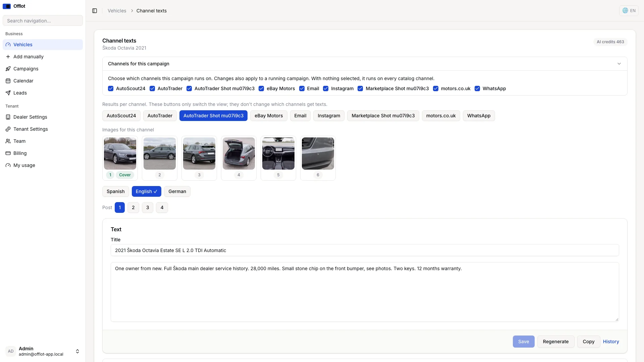644x362 pixels.
Task: Uncheck the Email channel checkbox
Action: [x=302, y=88]
